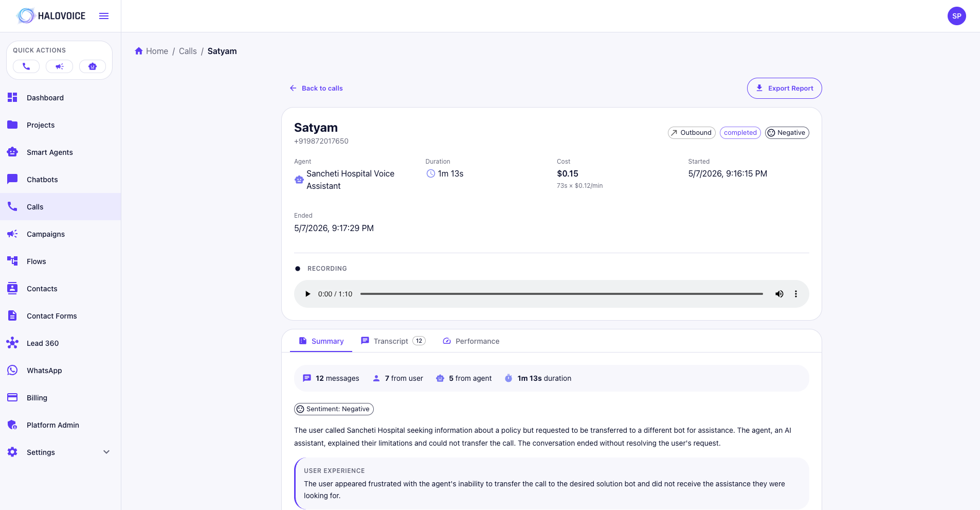This screenshot has height=510, width=980.
Task: Click the Sancheti Hospital Voice Assistant name
Action: (x=351, y=180)
